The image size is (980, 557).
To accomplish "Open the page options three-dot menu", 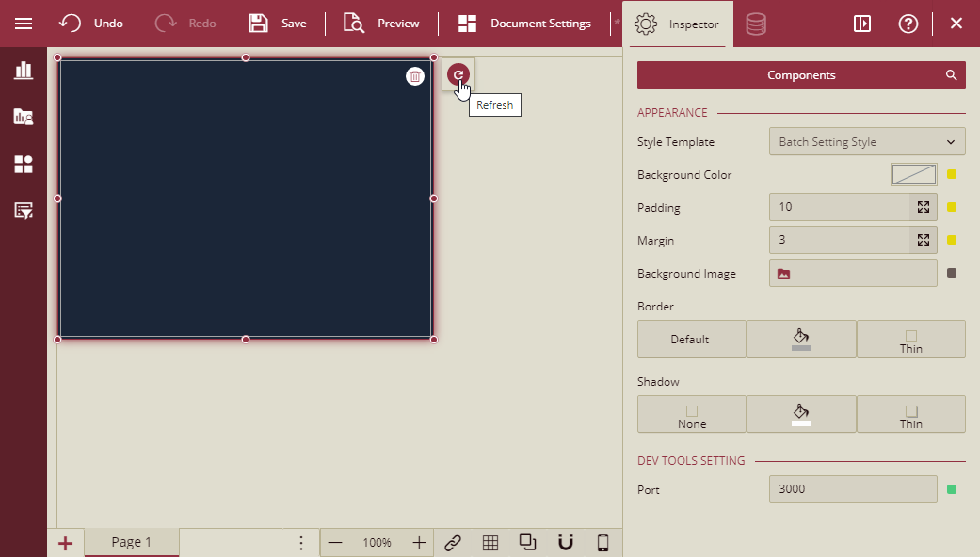I will (300, 542).
